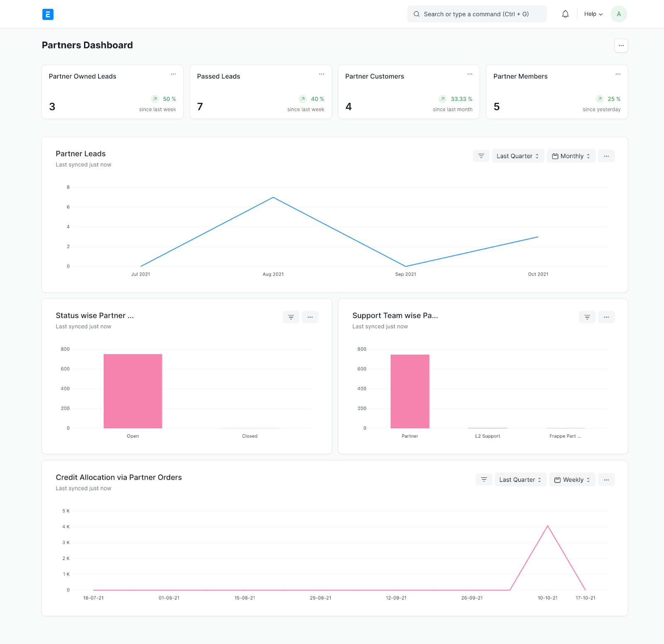
Task: Open the Status wise Partner chart filter icon
Action: pos(291,317)
